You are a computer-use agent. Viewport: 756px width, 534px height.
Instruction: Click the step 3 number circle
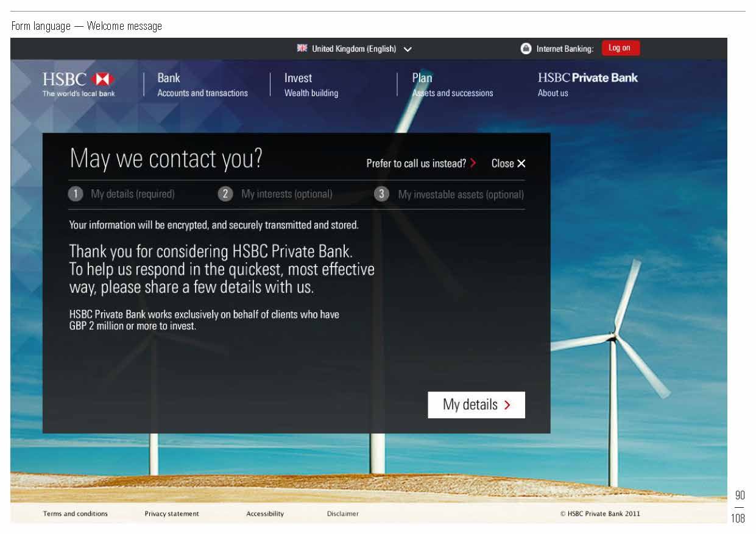[381, 194]
